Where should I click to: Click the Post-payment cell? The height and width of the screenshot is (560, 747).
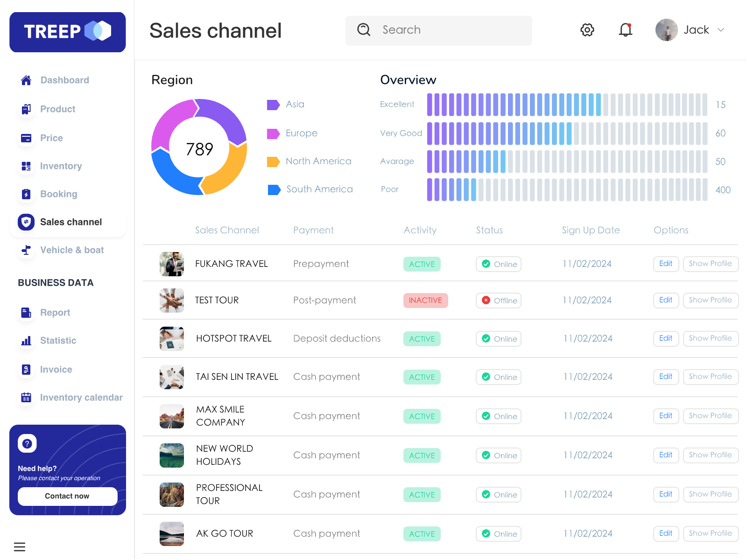click(x=324, y=300)
